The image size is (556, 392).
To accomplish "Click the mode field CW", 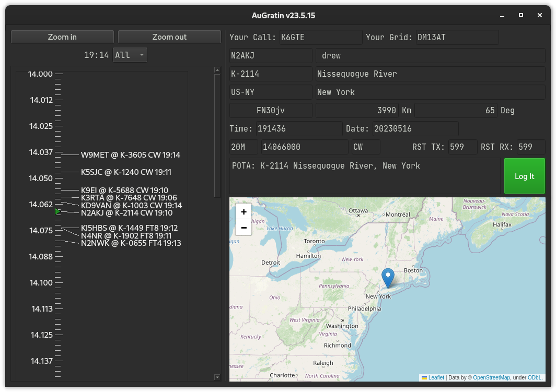I will click(366, 147).
